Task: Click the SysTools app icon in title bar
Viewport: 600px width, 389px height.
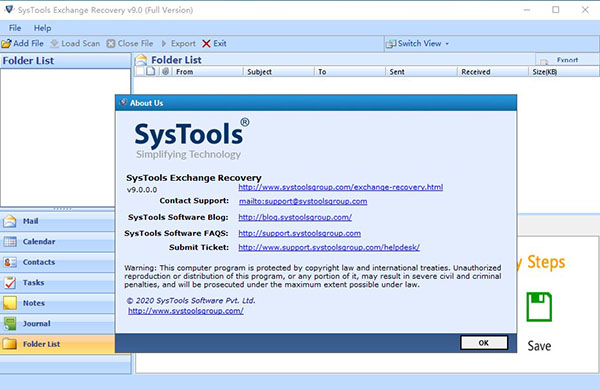Action: click(9, 10)
